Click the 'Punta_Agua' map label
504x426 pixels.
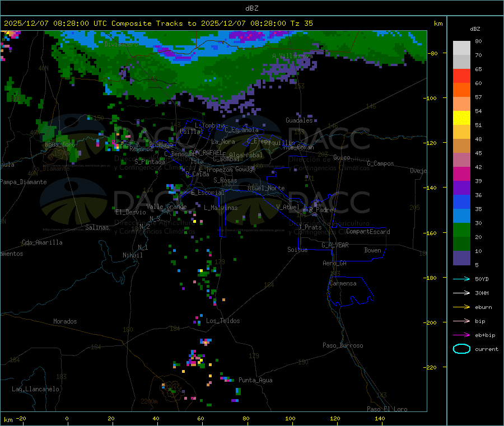pos(255,380)
